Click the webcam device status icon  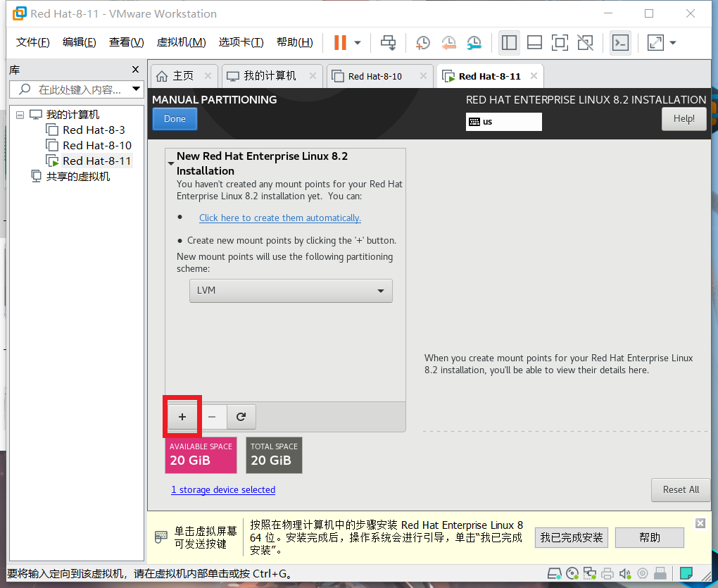tap(643, 573)
